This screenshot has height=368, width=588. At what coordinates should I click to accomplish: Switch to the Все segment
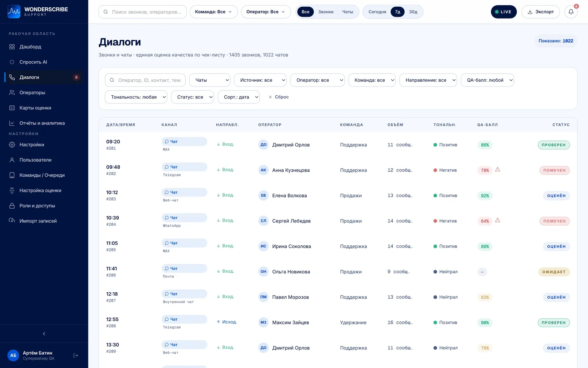pyautogui.click(x=306, y=12)
